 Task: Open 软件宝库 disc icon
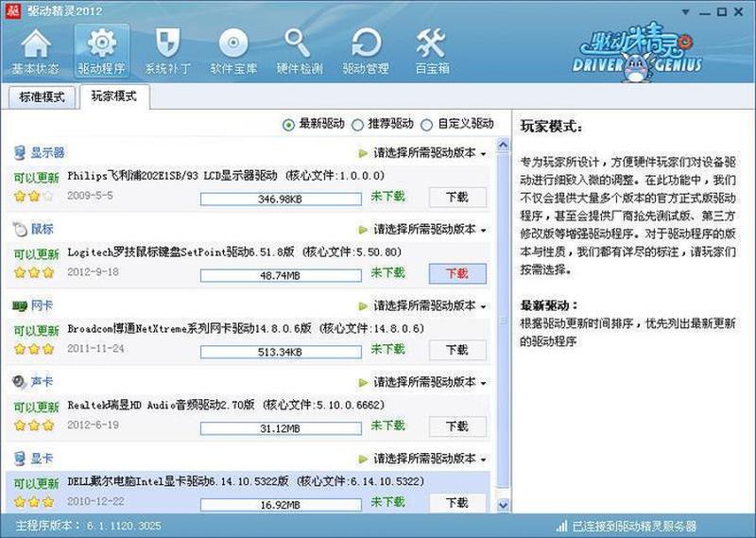(233, 52)
